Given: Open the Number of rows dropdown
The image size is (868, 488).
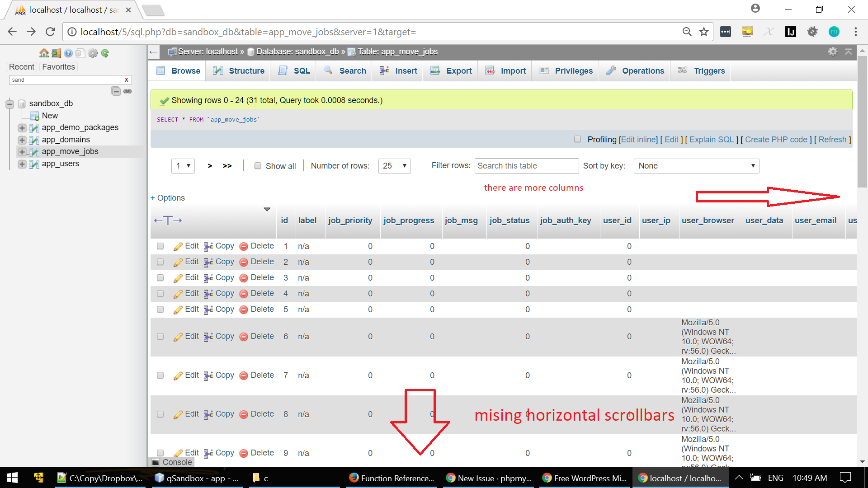Looking at the screenshot, I should 394,166.
